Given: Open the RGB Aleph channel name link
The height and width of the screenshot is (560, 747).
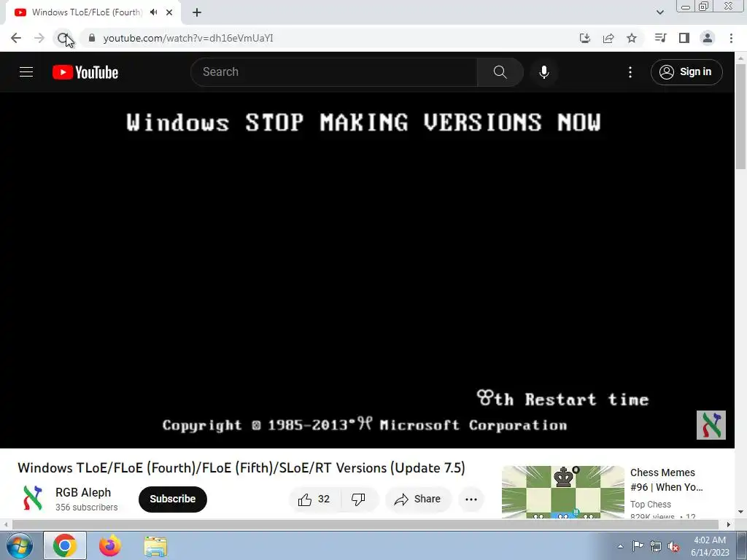Looking at the screenshot, I should point(83,492).
